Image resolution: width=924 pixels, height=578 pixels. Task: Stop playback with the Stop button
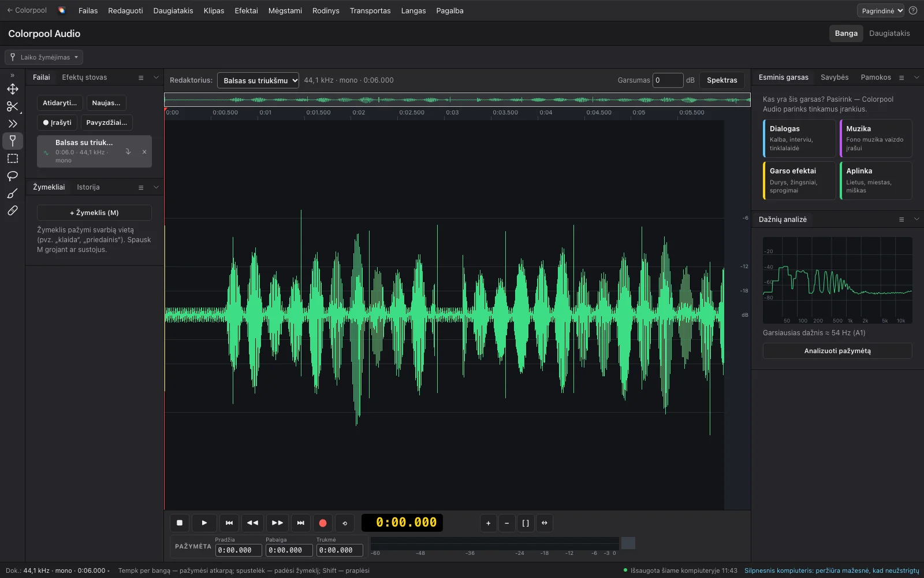(x=180, y=523)
